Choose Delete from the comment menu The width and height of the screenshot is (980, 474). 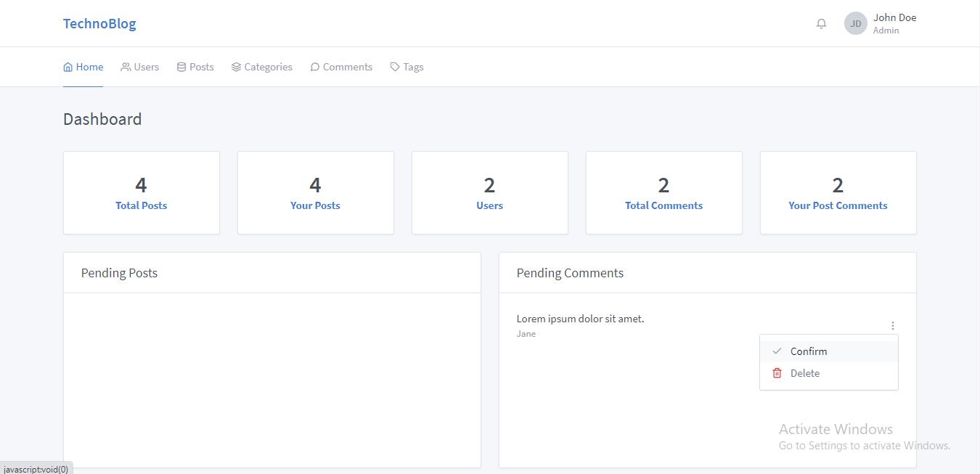coord(805,373)
